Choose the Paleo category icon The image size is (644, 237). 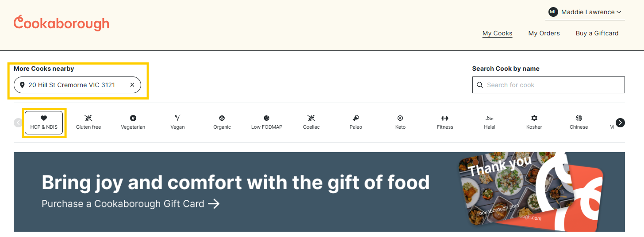tap(356, 122)
